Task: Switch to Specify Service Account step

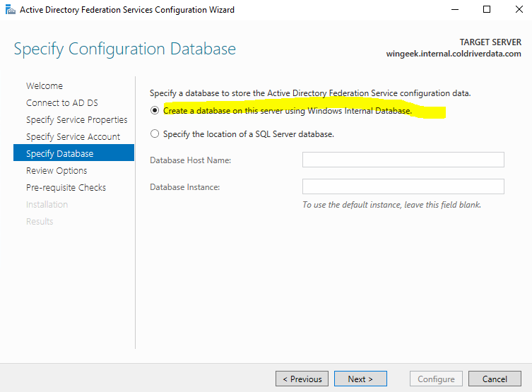Action: [x=73, y=136]
